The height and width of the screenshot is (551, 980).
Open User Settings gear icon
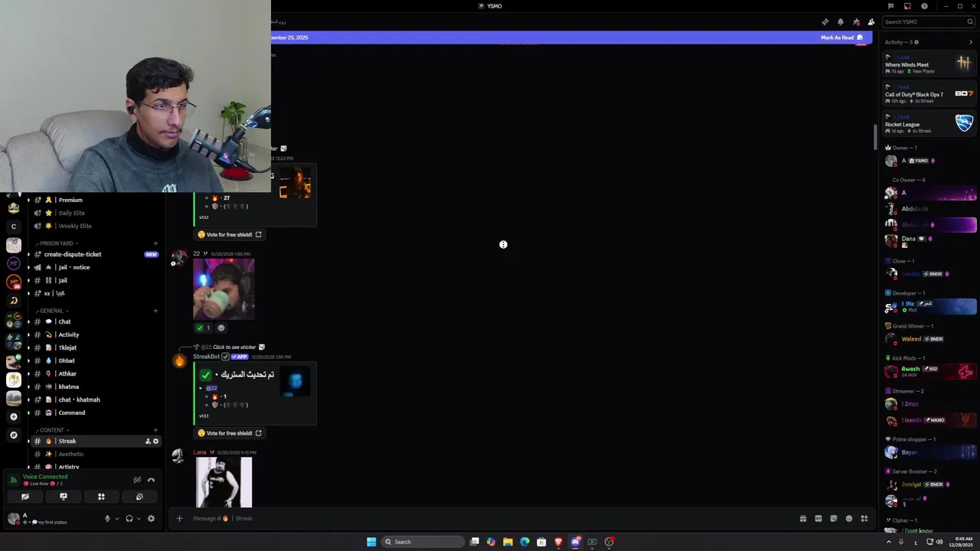tap(151, 518)
